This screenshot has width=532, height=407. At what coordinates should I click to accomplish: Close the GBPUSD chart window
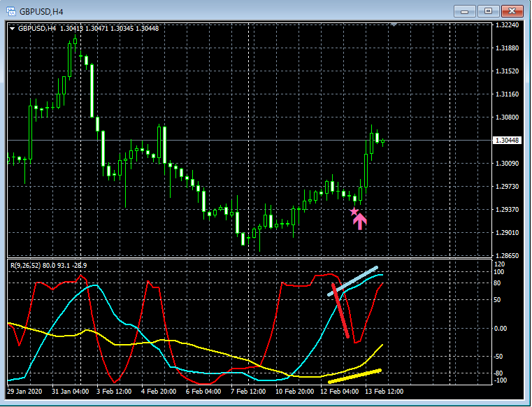[512, 11]
